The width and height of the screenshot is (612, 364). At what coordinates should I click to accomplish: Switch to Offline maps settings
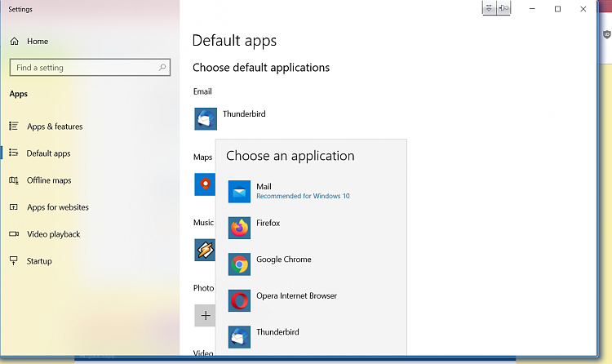click(49, 180)
